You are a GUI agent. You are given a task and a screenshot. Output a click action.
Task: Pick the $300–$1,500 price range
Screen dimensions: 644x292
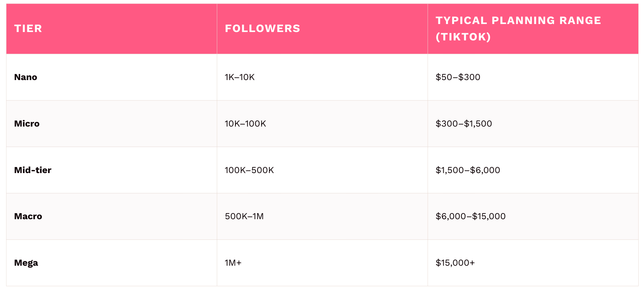click(x=464, y=124)
